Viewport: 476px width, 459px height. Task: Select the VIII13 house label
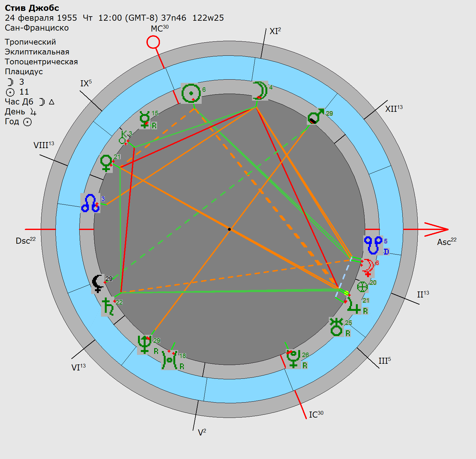pyautogui.click(x=44, y=145)
